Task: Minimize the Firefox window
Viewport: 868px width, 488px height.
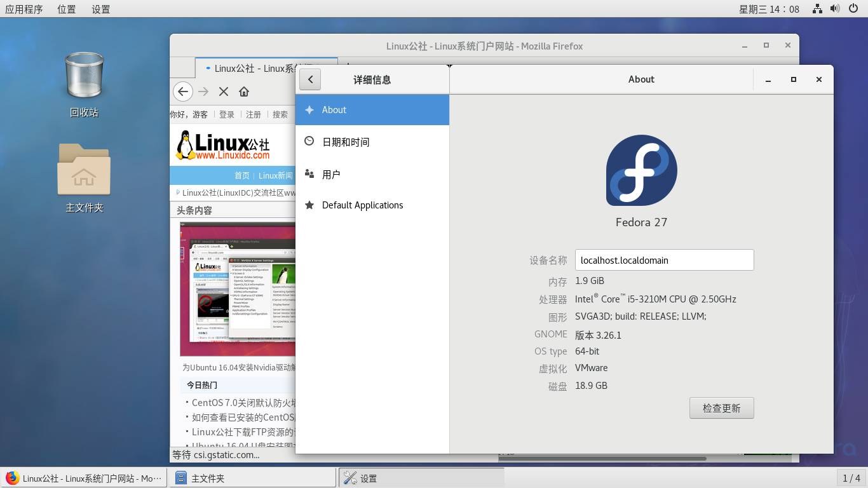Action: coord(744,46)
